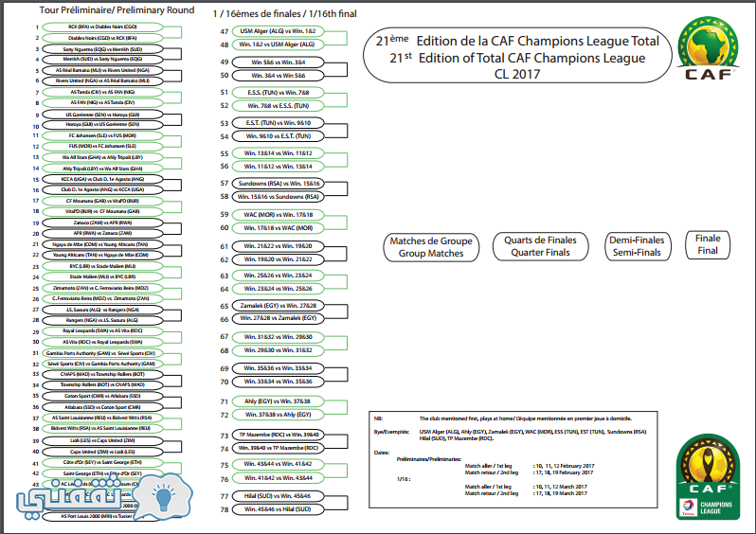The width and height of the screenshot is (756, 534).
Task: Click match 69 Win. 35&36 vs Win. 33&34
Action: [x=278, y=368]
